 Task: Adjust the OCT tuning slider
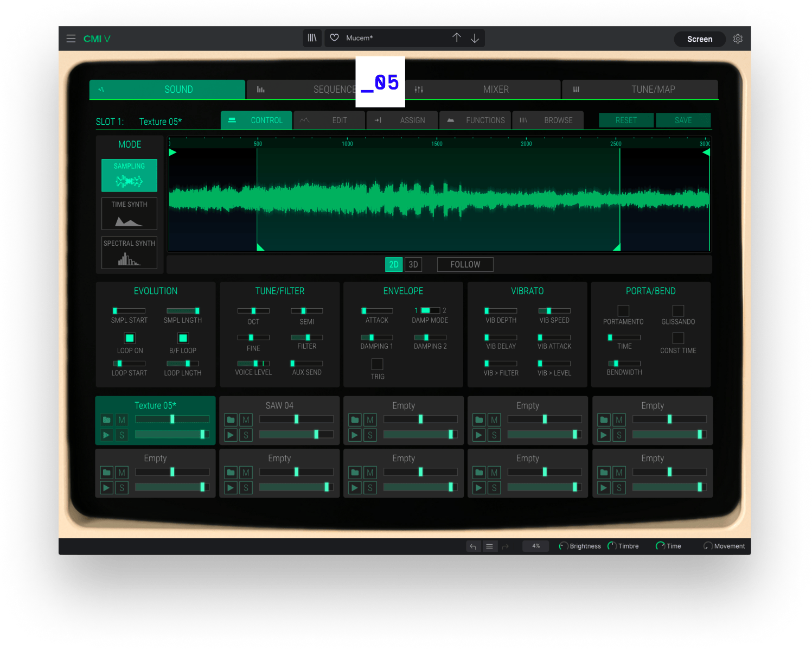(253, 311)
